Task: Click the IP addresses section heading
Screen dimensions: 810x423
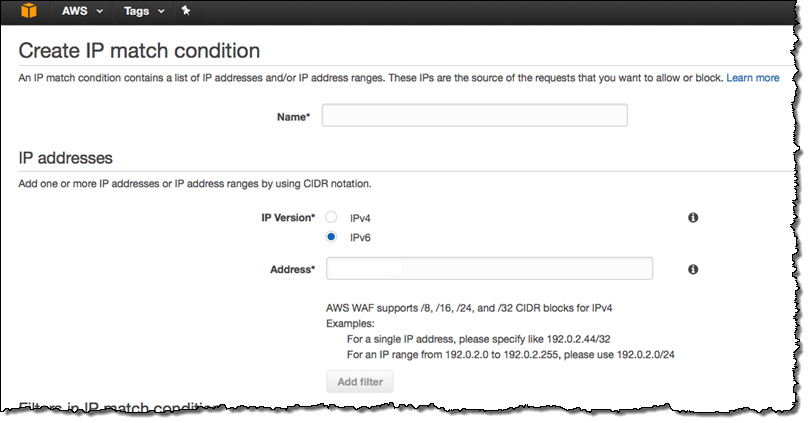Action: [66, 158]
